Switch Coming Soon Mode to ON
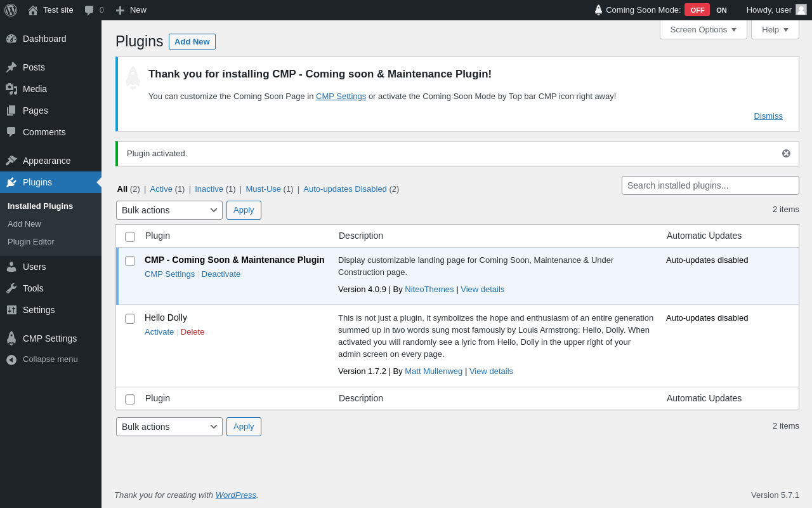812x508 pixels. tap(721, 10)
